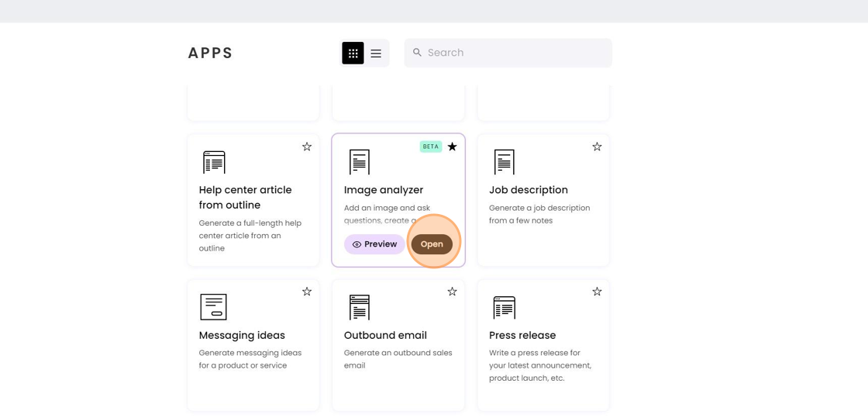Click 'Add an image and ask' description

387,214
